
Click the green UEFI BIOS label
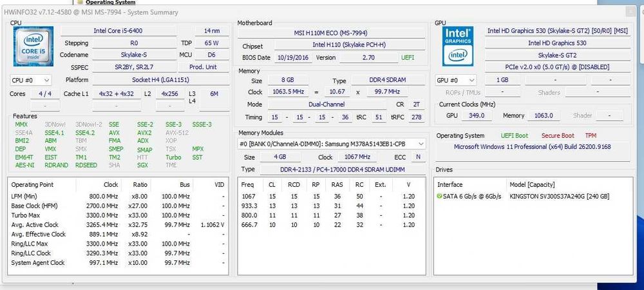pyautogui.click(x=409, y=58)
